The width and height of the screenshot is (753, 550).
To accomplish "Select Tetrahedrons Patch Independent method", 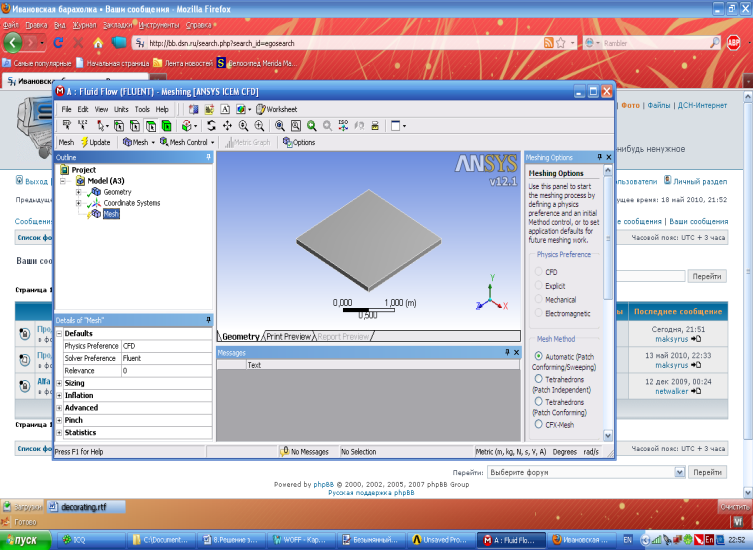I will 538,379.
